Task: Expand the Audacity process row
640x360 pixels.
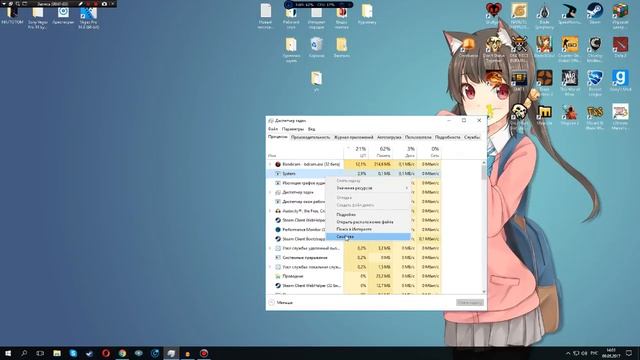Action: [270, 211]
